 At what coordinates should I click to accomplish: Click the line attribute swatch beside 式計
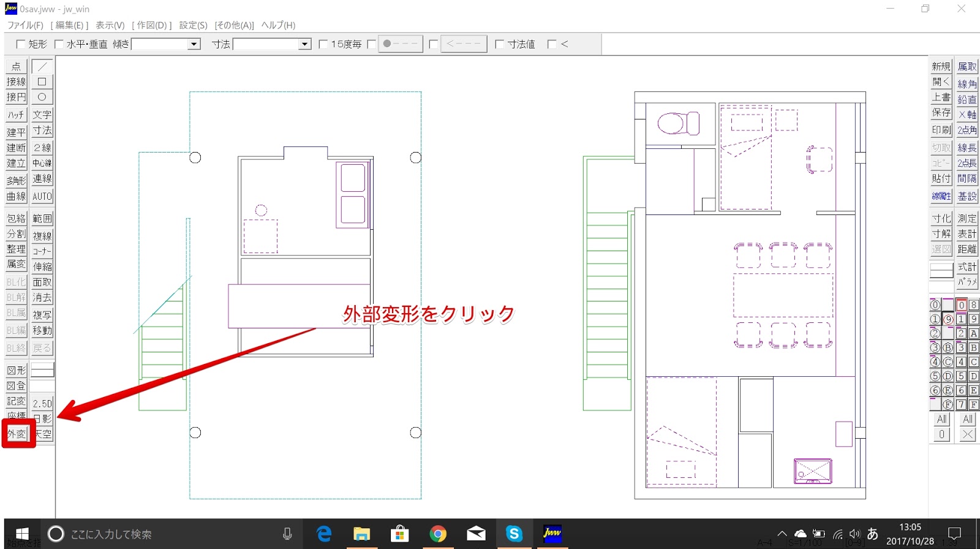tap(941, 270)
